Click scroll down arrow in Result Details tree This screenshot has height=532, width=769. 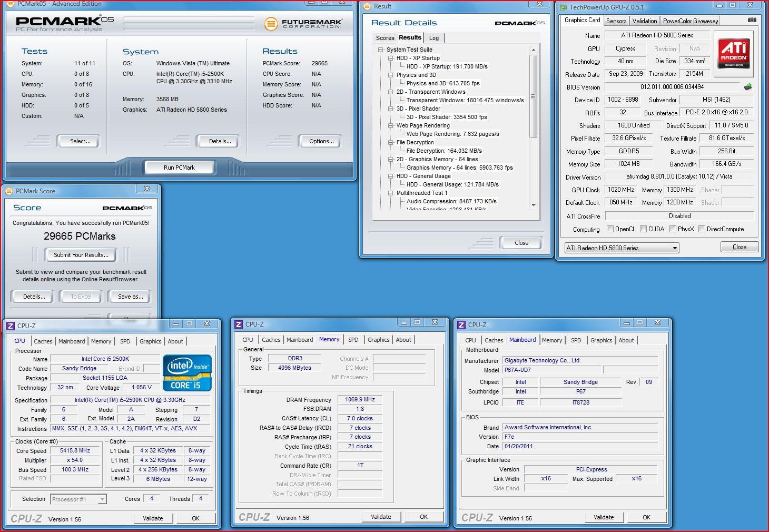(534, 205)
